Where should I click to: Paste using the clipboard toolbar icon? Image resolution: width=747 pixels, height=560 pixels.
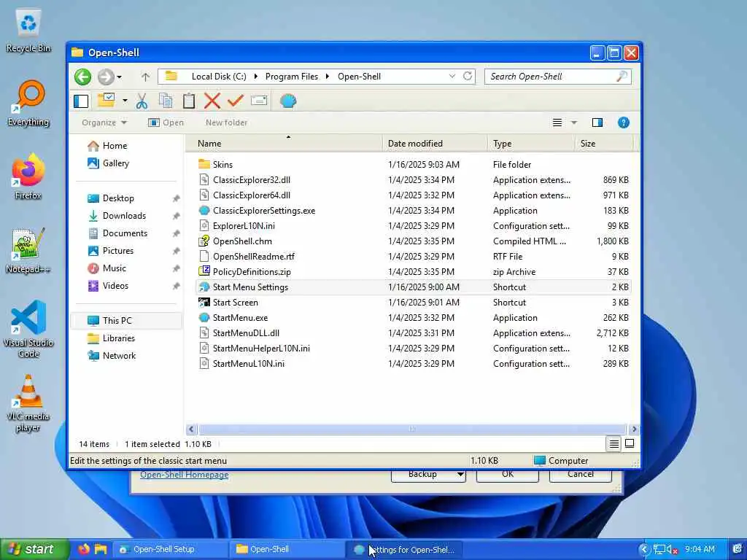[x=189, y=101]
